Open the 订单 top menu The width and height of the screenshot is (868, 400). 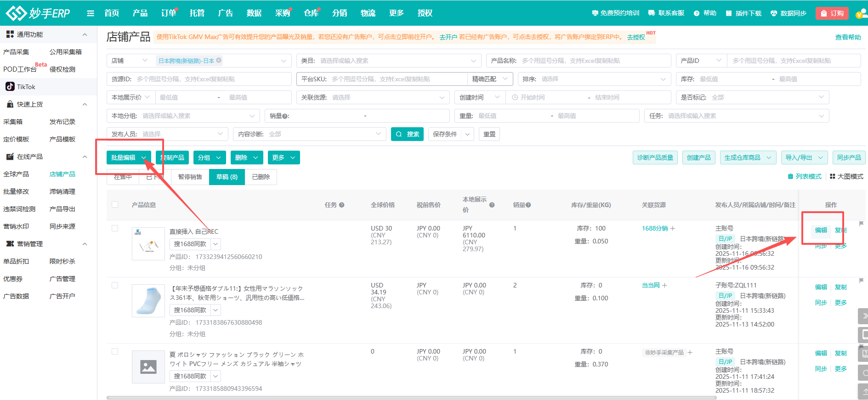(168, 13)
